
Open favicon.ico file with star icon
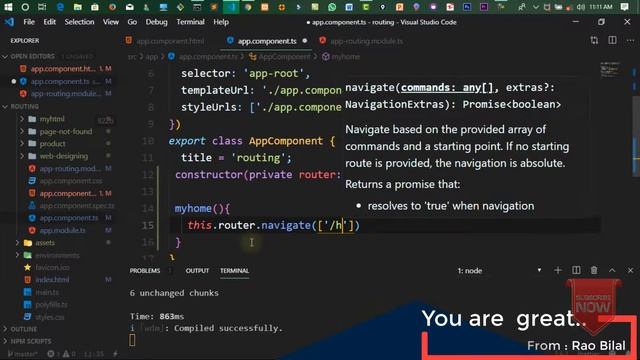pyautogui.click(x=52, y=267)
